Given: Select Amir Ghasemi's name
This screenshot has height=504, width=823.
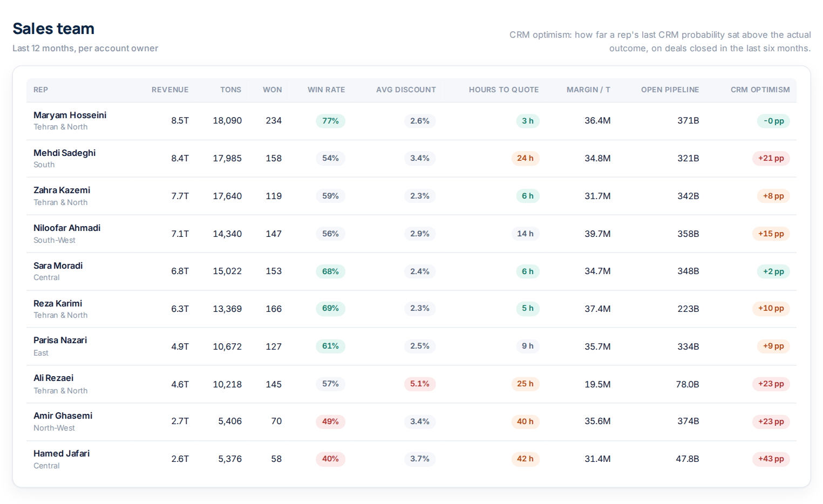Looking at the screenshot, I should click(x=63, y=416).
